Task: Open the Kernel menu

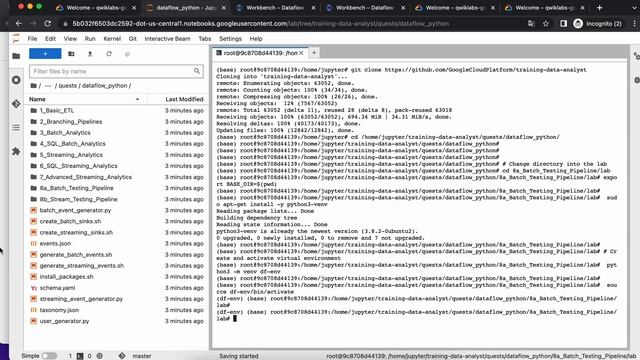Action: click(x=112, y=39)
